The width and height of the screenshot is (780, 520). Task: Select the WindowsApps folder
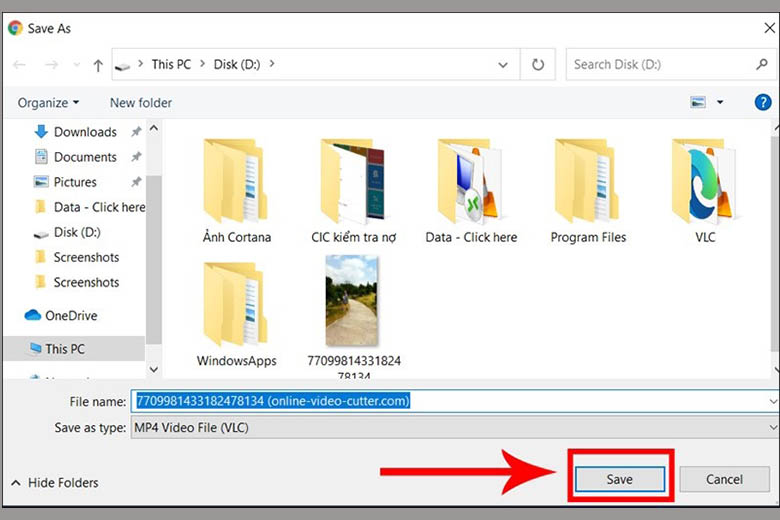[236, 314]
